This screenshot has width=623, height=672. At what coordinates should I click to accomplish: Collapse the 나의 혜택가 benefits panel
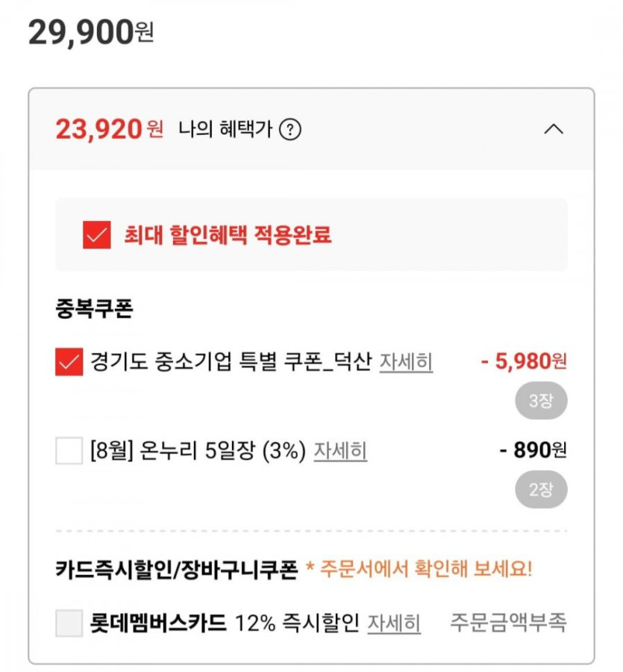click(553, 129)
